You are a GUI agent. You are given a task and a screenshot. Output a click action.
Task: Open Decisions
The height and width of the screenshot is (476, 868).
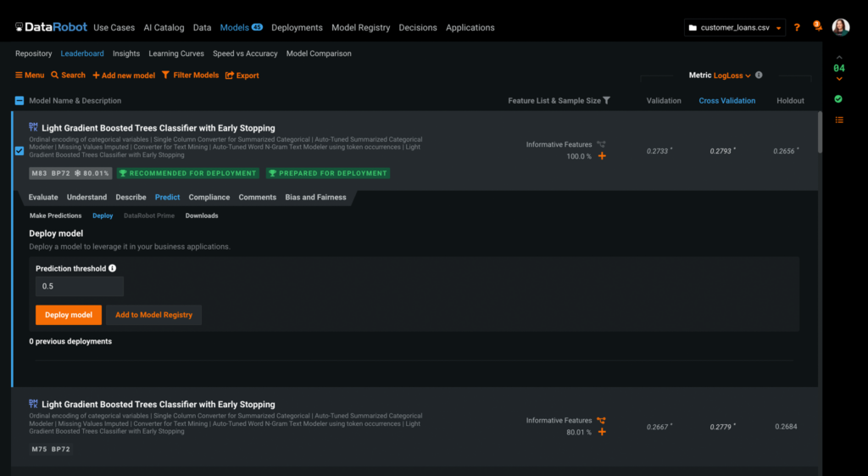pyautogui.click(x=417, y=27)
